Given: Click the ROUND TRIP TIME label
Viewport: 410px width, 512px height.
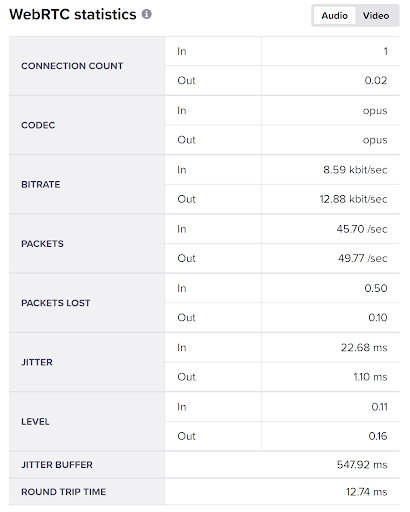Looking at the screenshot, I should point(63,492).
